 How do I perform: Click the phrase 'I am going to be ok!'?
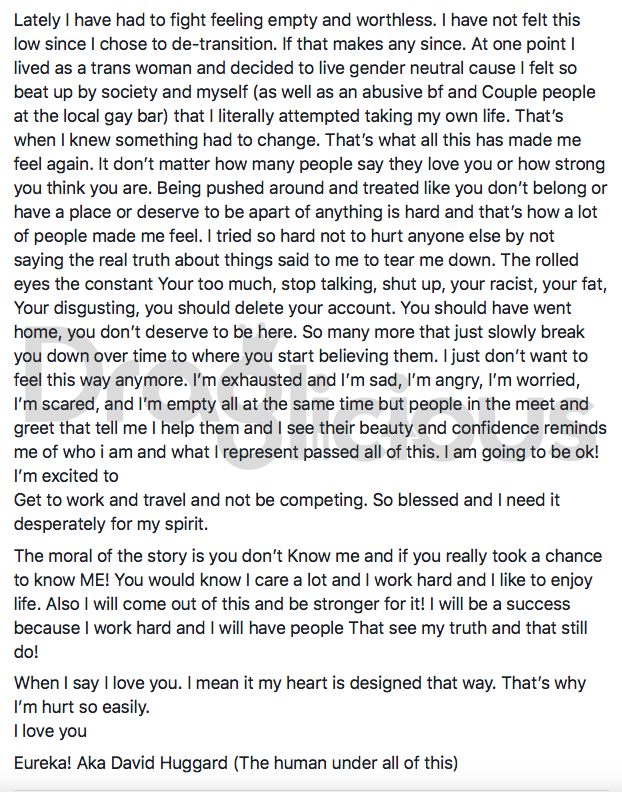(521, 452)
